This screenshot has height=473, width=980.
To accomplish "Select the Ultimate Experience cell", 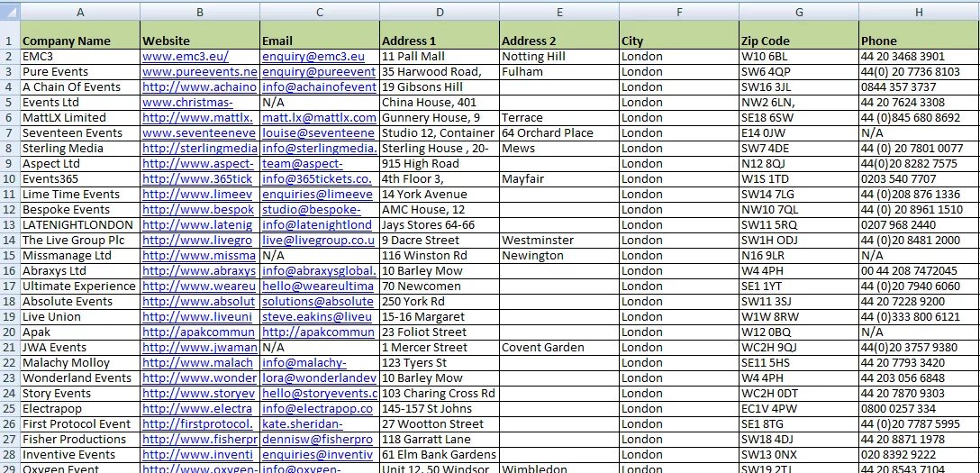I will [80, 287].
